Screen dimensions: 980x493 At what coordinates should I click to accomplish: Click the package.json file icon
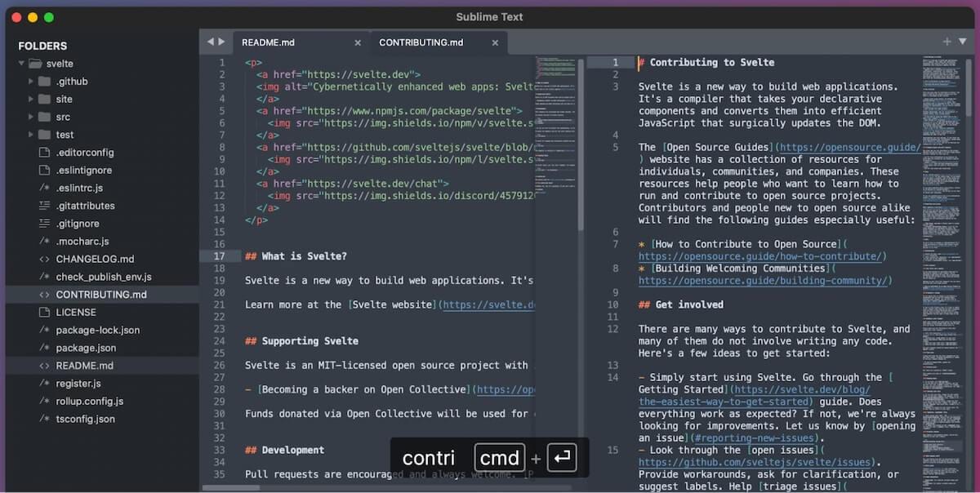coord(44,348)
